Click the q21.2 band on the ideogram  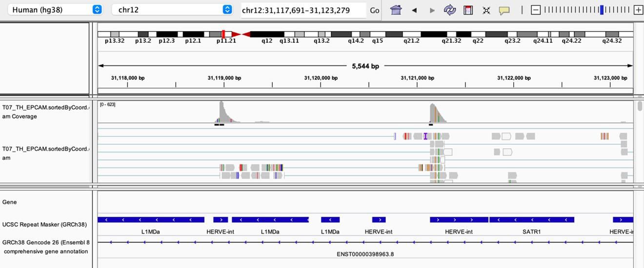(x=411, y=34)
